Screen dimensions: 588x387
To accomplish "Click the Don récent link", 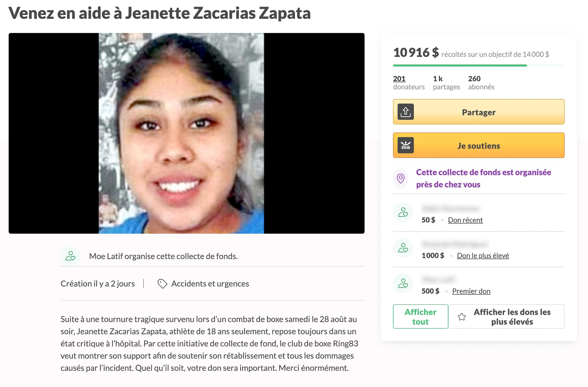I will pyautogui.click(x=465, y=220).
